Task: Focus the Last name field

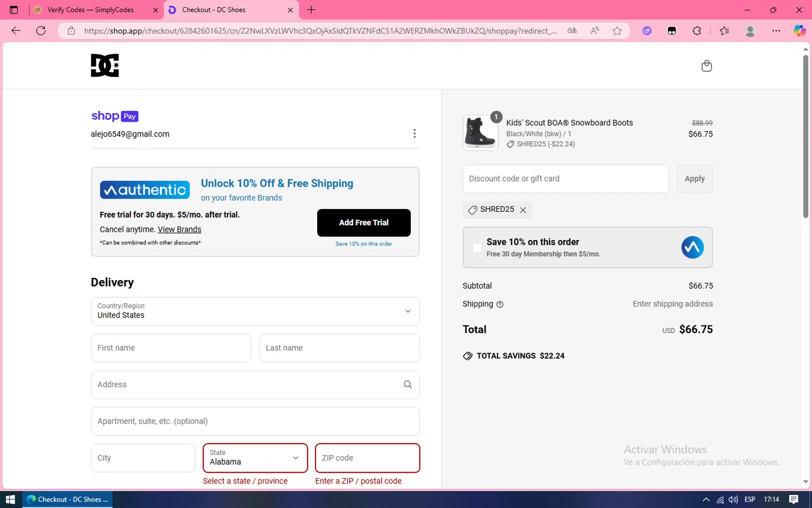Action: coord(339,348)
